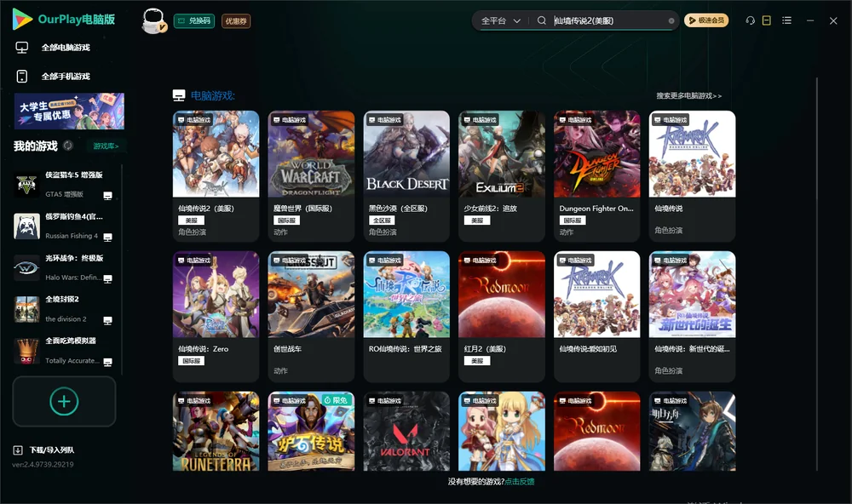Click the PC icon on Russian Fishing 4 row

(x=107, y=238)
